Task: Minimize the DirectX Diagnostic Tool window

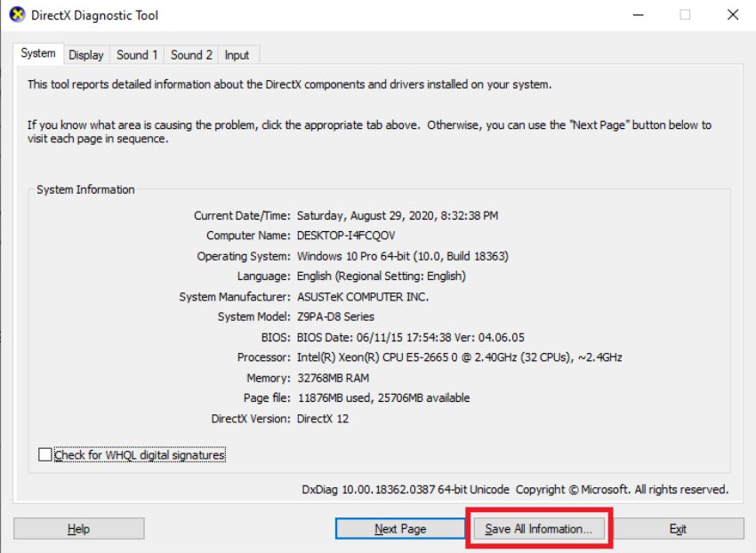Action: pos(639,15)
